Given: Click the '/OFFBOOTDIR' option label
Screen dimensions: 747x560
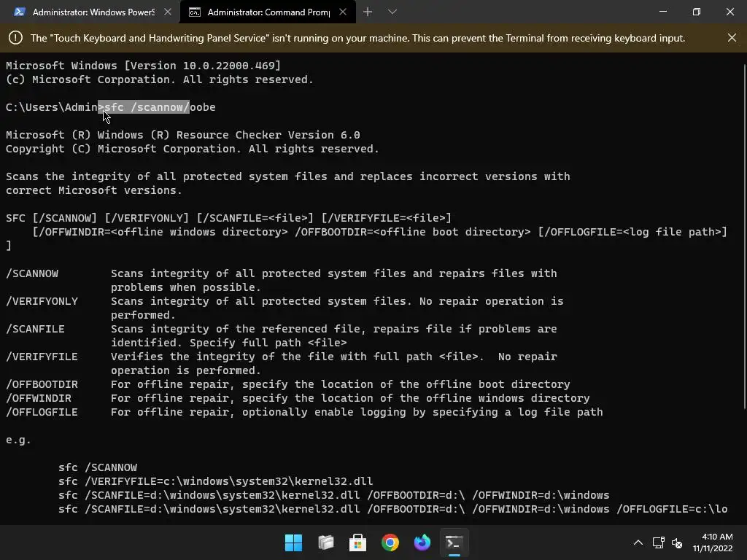Looking at the screenshot, I should 42,384.
